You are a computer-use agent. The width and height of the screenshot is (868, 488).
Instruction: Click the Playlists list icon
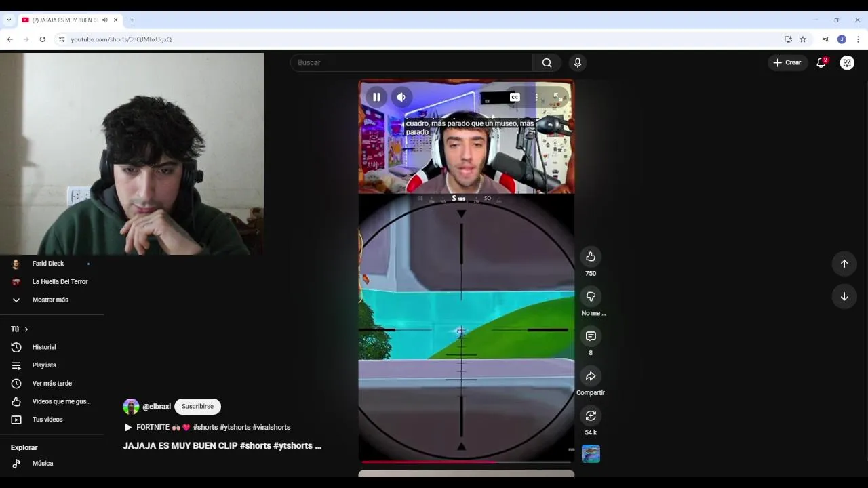(16, 365)
